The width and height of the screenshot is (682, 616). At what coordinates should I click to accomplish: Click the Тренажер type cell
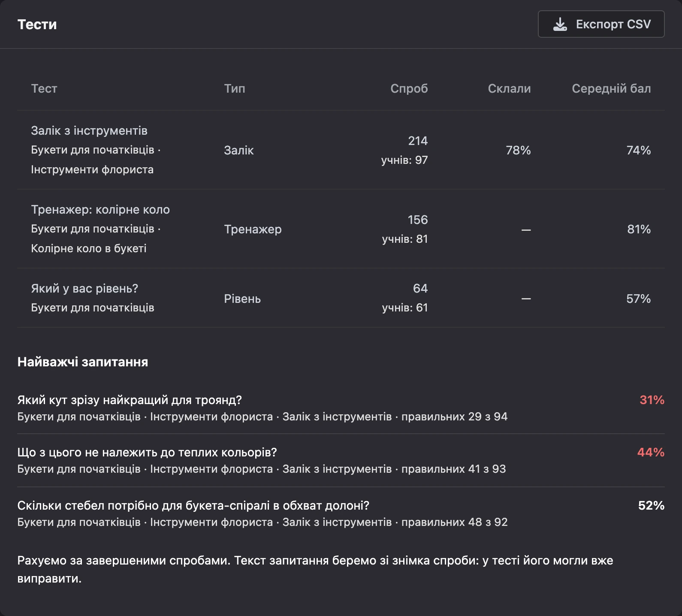pos(253,229)
